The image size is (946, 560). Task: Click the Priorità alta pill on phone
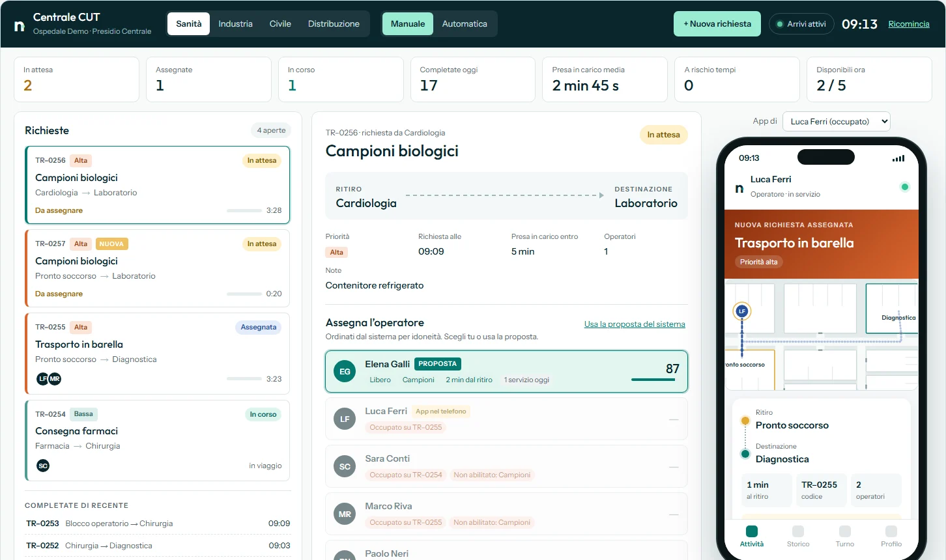pos(758,262)
